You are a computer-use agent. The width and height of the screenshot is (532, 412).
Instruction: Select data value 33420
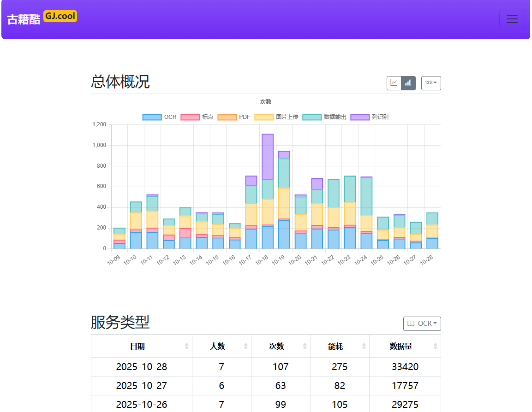point(405,366)
